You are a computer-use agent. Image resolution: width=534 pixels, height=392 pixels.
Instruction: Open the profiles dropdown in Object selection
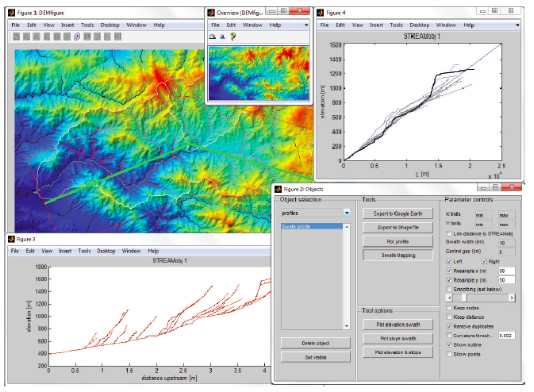pyautogui.click(x=347, y=213)
